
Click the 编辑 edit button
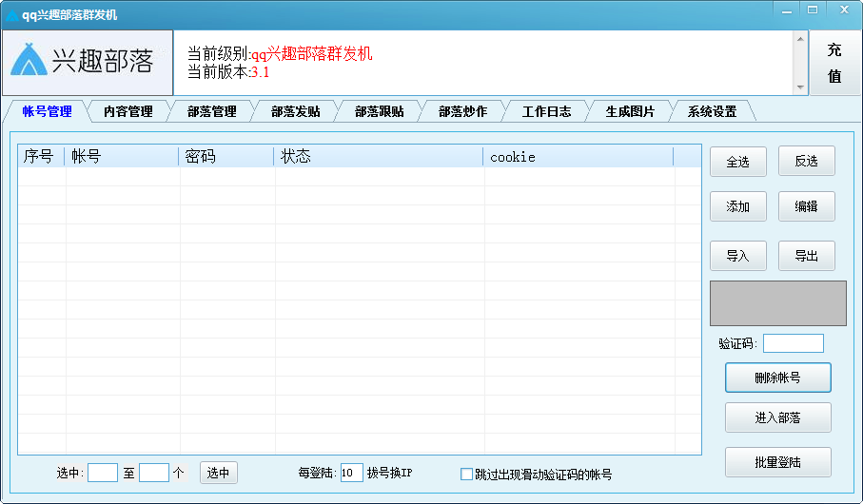pyautogui.click(x=806, y=206)
